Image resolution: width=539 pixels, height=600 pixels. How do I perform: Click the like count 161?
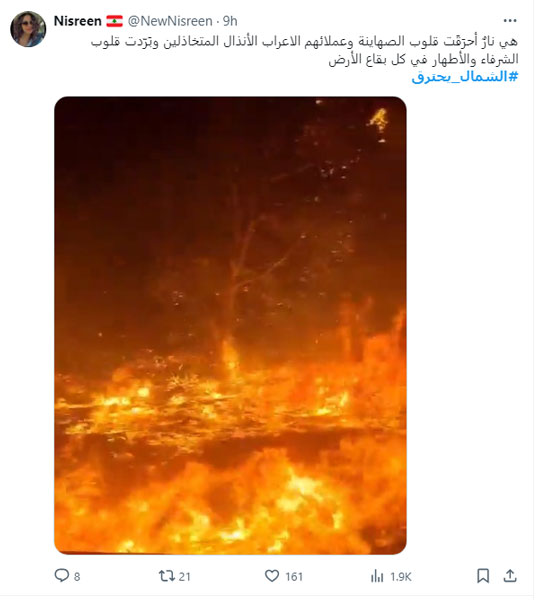[x=294, y=577]
